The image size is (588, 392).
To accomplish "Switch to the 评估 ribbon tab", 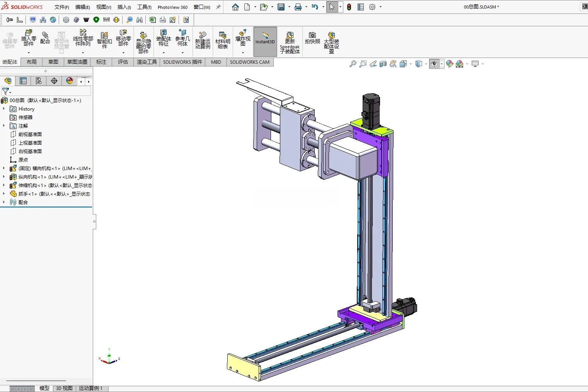I will (x=123, y=62).
